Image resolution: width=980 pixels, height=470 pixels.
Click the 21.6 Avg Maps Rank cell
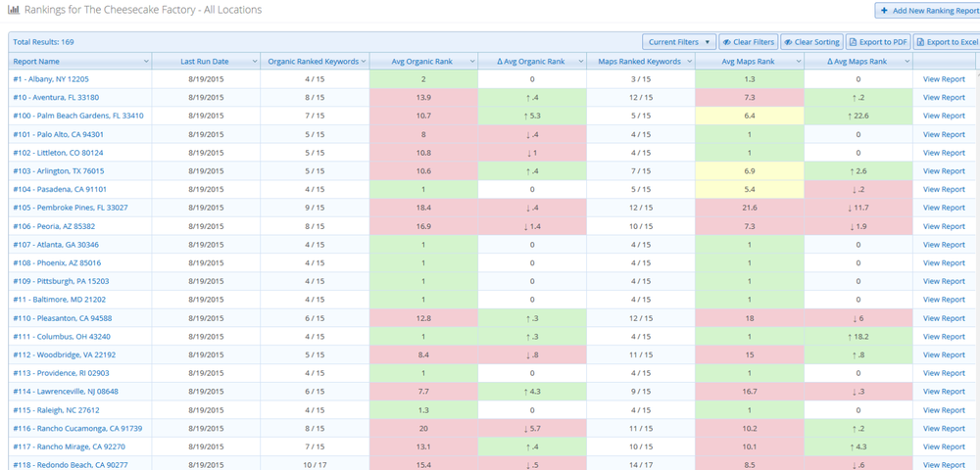pos(750,208)
